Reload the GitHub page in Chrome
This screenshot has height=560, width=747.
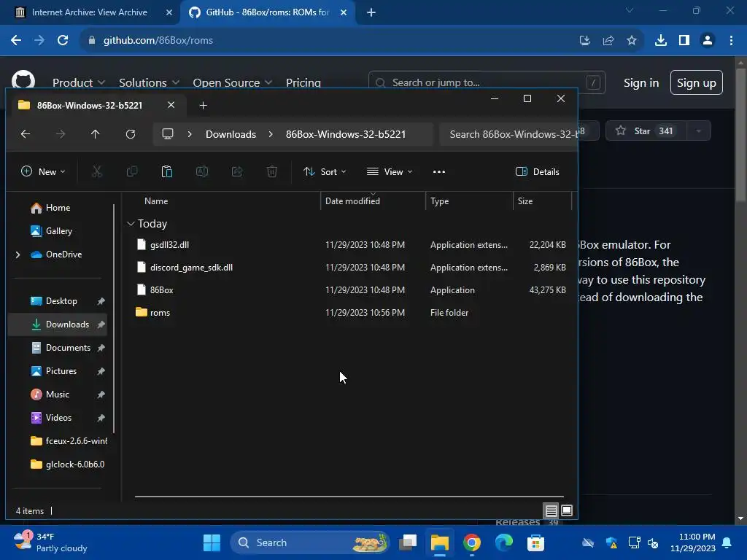63,41
